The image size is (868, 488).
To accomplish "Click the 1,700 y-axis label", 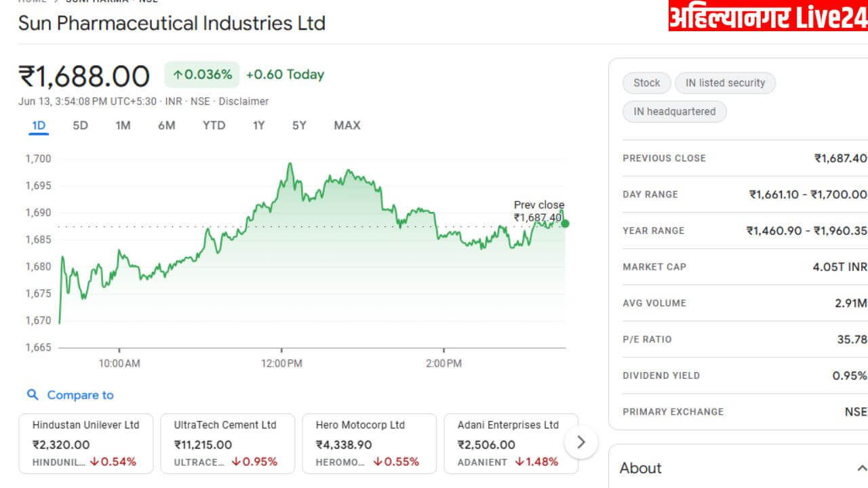I will [38, 159].
